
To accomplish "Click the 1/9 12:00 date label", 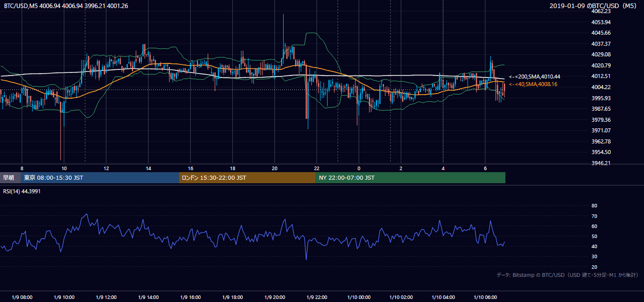I will coord(106,297).
